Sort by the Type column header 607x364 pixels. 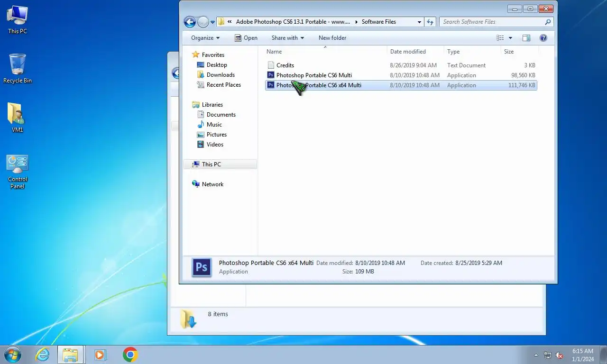[x=472, y=52]
